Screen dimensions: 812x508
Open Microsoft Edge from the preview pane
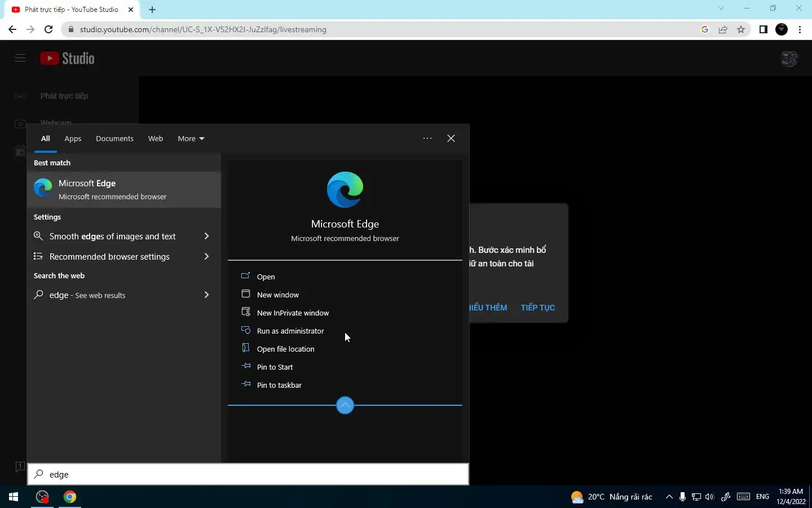click(x=266, y=277)
